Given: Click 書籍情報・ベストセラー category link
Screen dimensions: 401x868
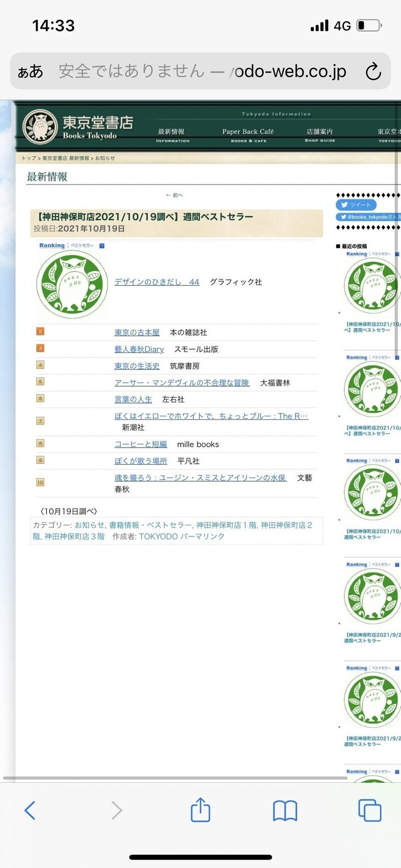Looking at the screenshot, I should [150, 525].
